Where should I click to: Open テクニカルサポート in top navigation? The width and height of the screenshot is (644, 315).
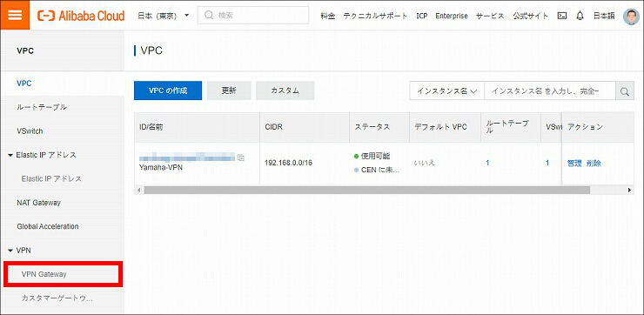pos(375,16)
